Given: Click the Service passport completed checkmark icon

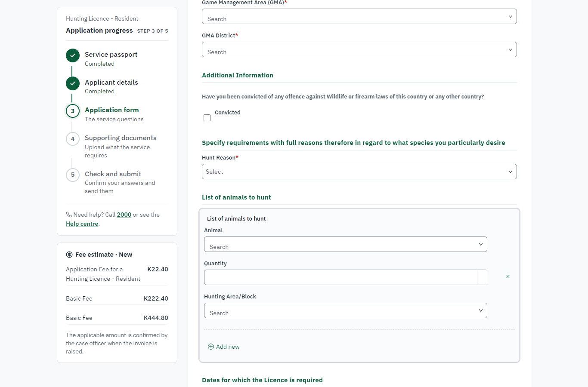Looking at the screenshot, I should click(73, 55).
